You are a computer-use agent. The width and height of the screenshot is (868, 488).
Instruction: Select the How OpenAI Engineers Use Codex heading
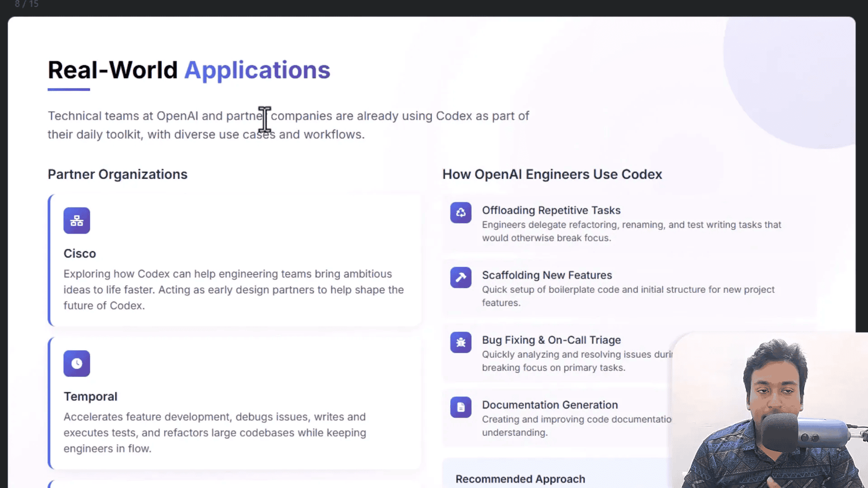point(552,174)
